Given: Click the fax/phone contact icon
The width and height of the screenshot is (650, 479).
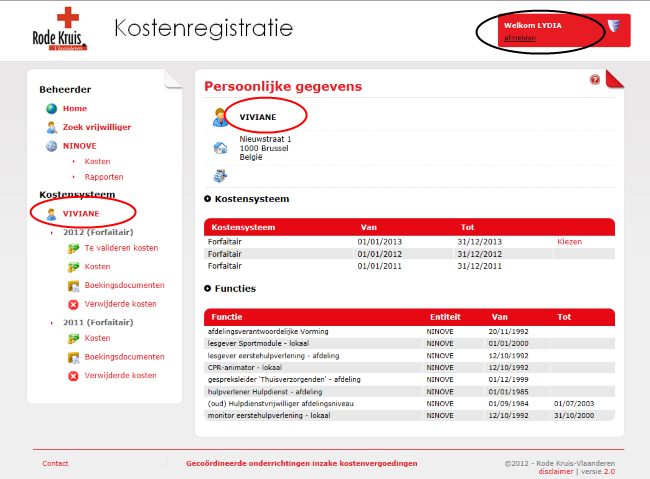Looking at the screenshot, I should (220, 176).
